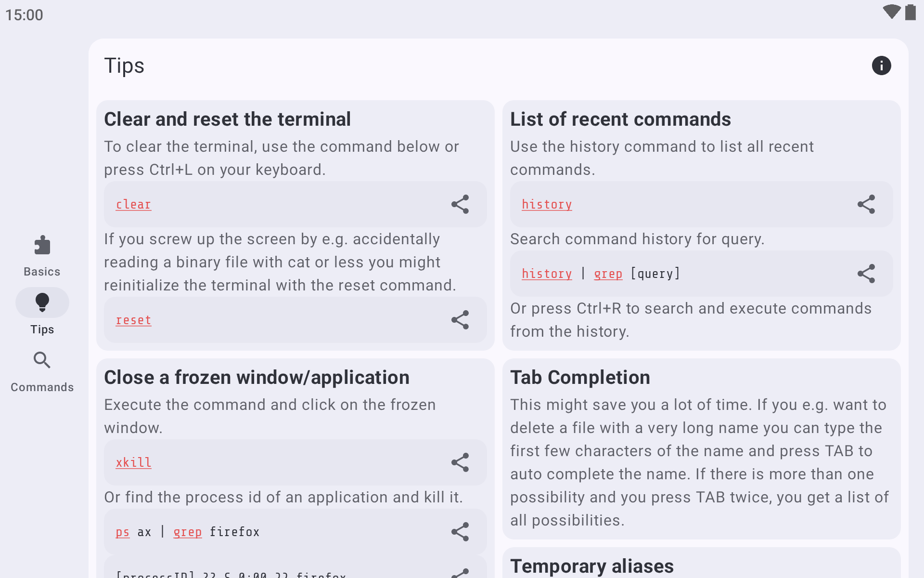Select the Tips lightbulb tab
The height and width of the screenshot is (578, 924).
click(42, 313)
